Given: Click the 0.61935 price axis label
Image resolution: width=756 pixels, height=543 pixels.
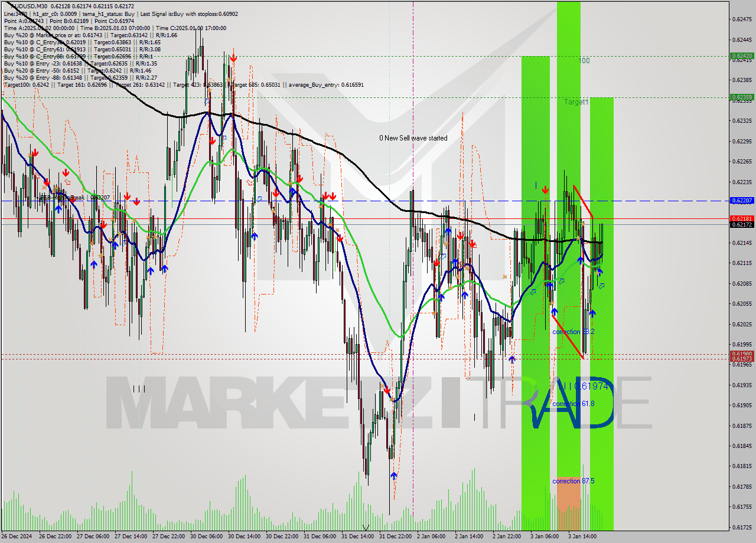Looking at the screenshot, I should [742, 385].
